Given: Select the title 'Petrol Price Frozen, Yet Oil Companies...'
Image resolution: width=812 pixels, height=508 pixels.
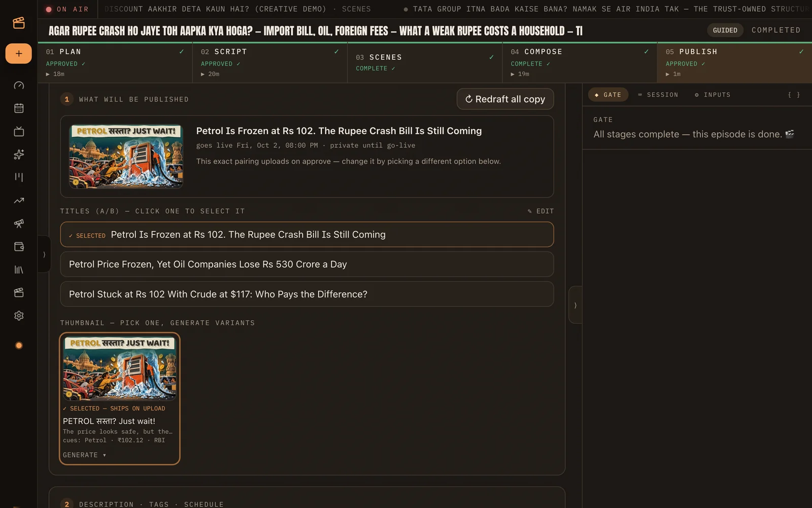Looking at the screenshot, I should pyautogui.click(x=307, y=264).
